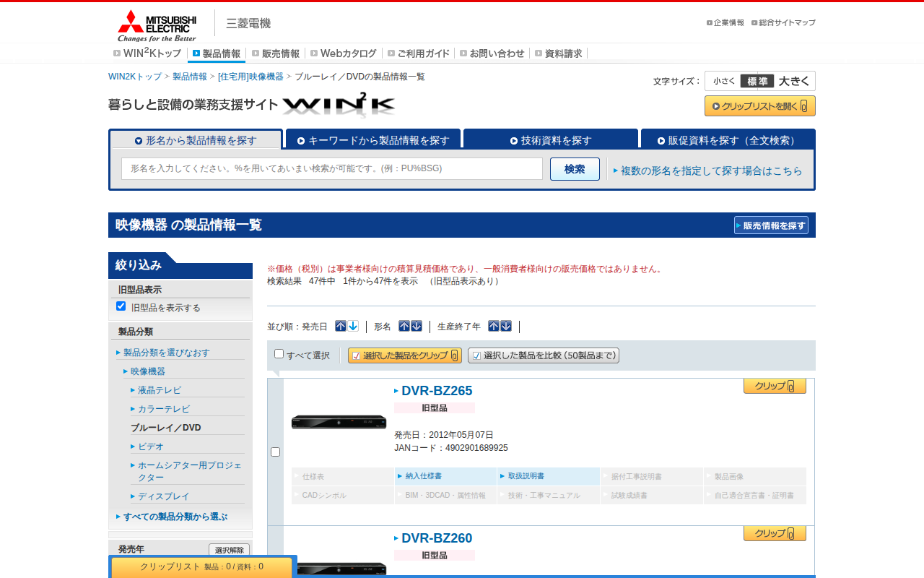Open 販売情報 navigation menu item

pos(276,53)
